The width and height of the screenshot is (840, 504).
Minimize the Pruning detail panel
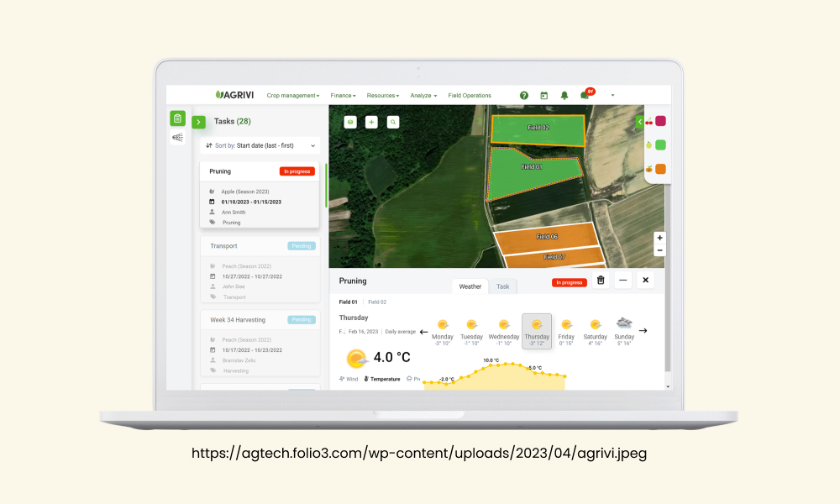pos(622,280)
